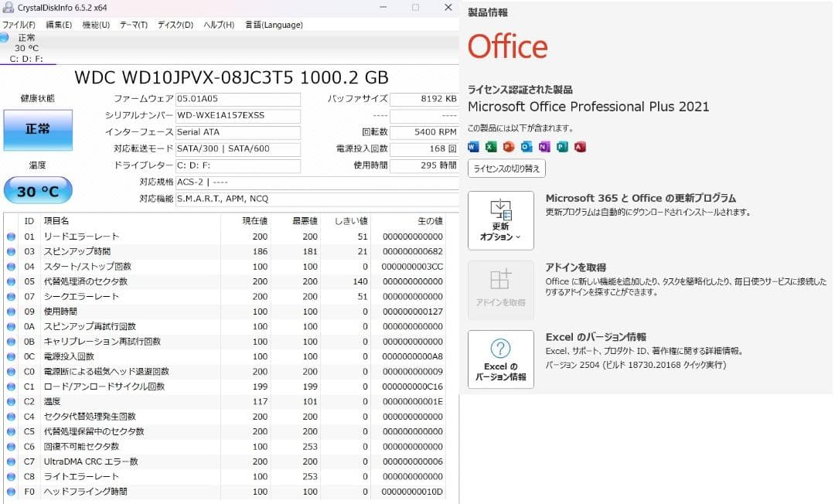Screen dimensions: 835x504
Task: Click the status dot for row 05 代替処理済のセクタ数
Action: pyautogui.click(x=11, y=281)
